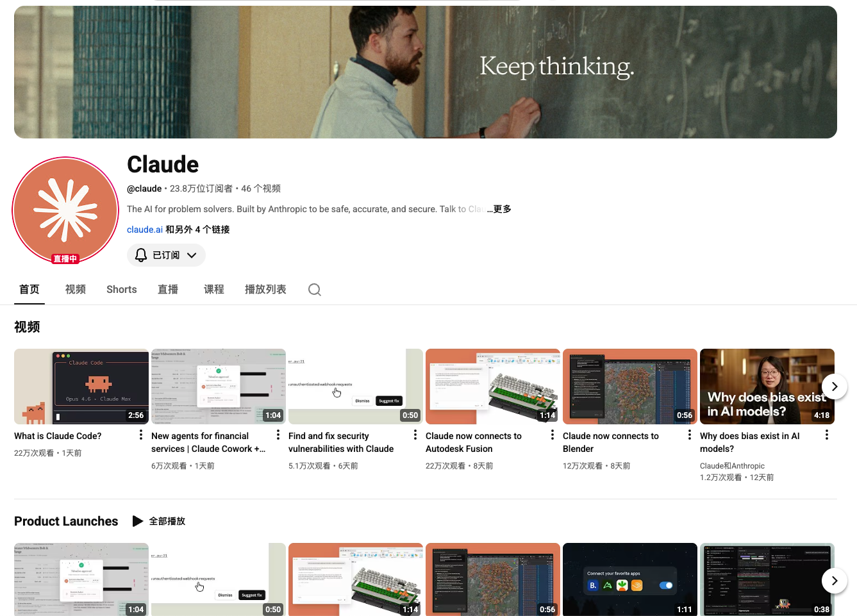Open more options for Autodesk Fusion video
This screenshot has height=616, width=857.
553,435
